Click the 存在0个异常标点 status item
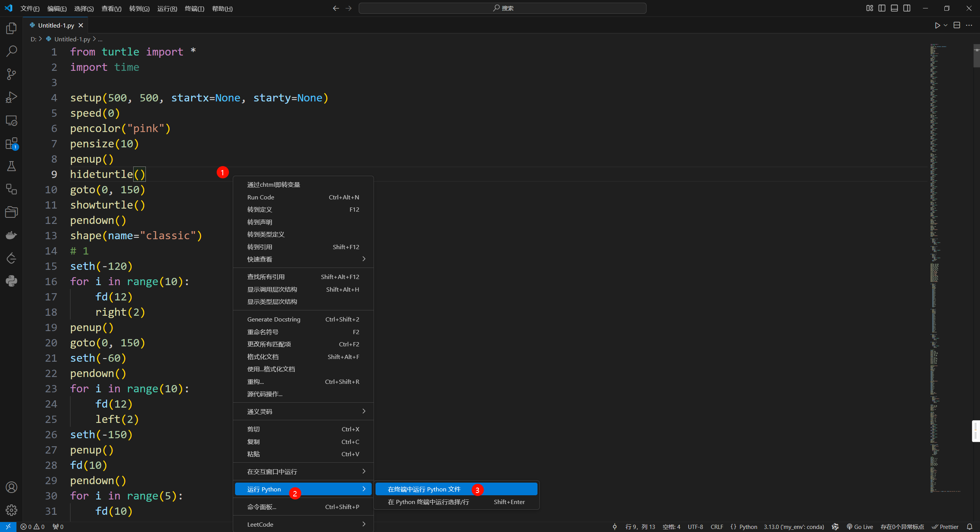980x532 pixels. (902, 527)
